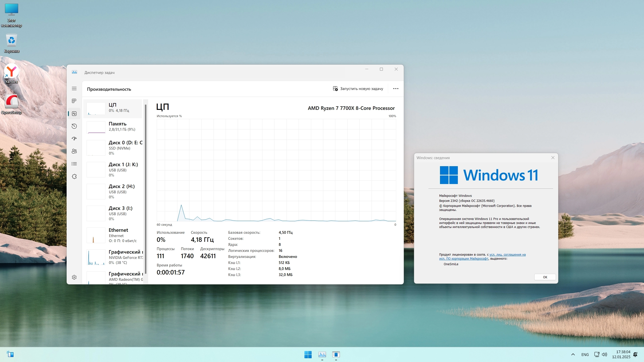Select Диск 0 NVMe thumbnail graph
The width and height of the screenshot is (644, 362).
(x=96, y=148)
